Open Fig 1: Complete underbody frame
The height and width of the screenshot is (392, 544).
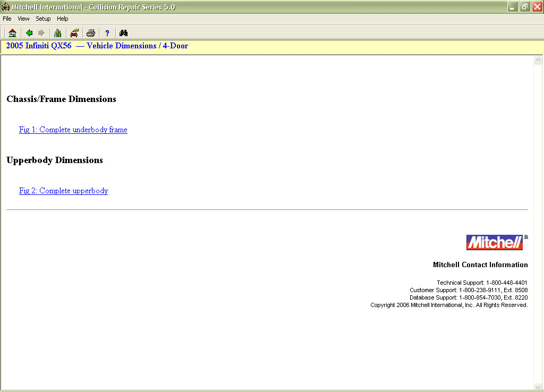73,130
